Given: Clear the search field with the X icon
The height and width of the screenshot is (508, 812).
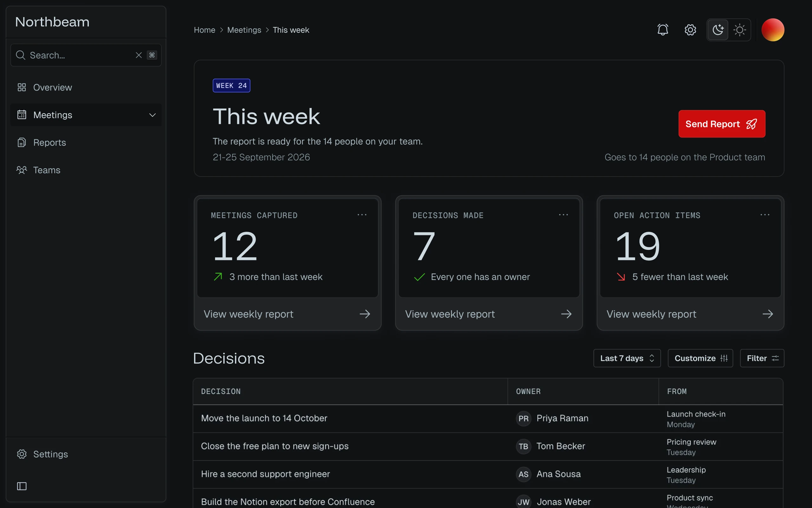Looking at the screenshot, I should pyautogui.click(x=139, y=55).
